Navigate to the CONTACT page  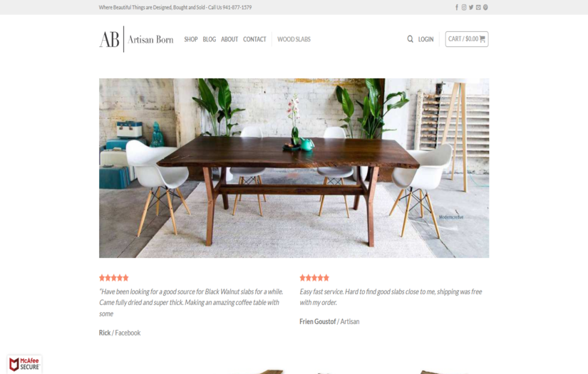click(x=254, y=39)
